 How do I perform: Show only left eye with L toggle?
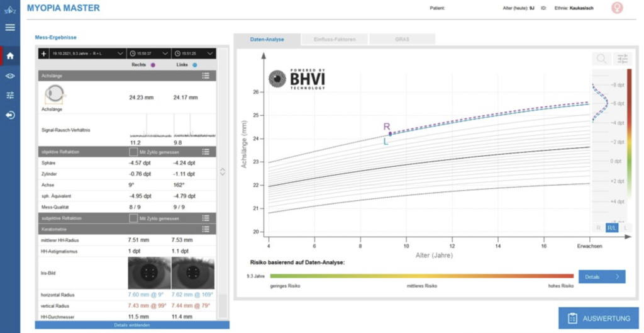click(625, 228)
